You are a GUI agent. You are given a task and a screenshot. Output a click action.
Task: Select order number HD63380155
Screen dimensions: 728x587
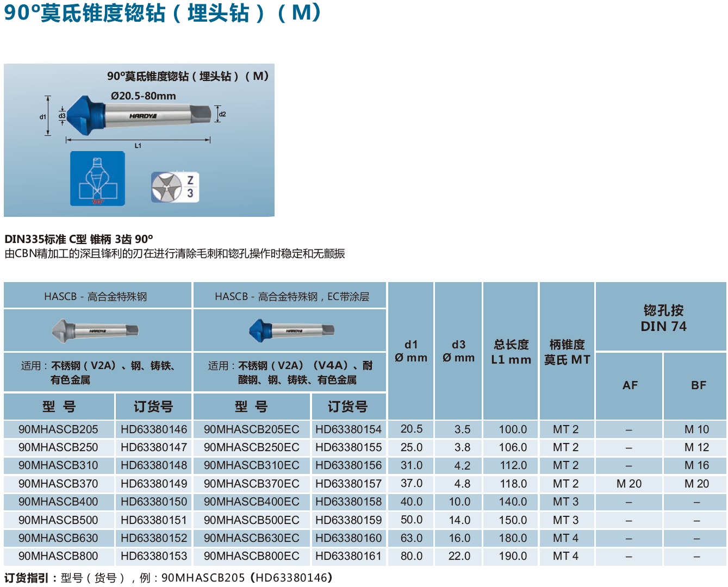(x=349, y=447)
